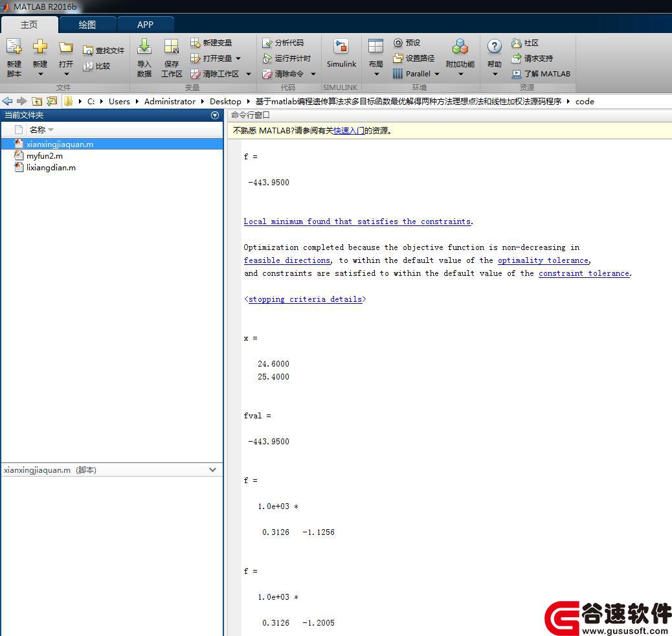
Task: Go back with the left arrow icon
Action: click(x=7, y=101)
